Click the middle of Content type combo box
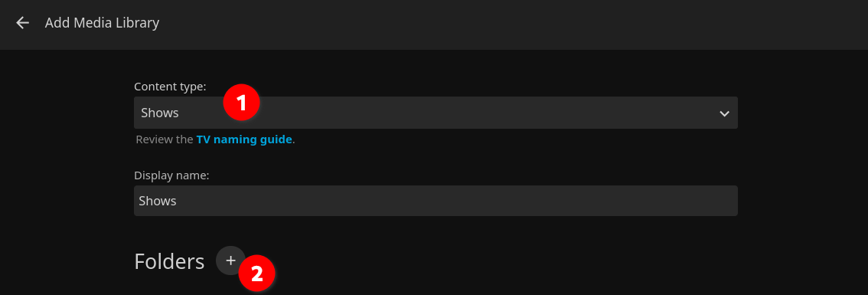 coord(436,113)
